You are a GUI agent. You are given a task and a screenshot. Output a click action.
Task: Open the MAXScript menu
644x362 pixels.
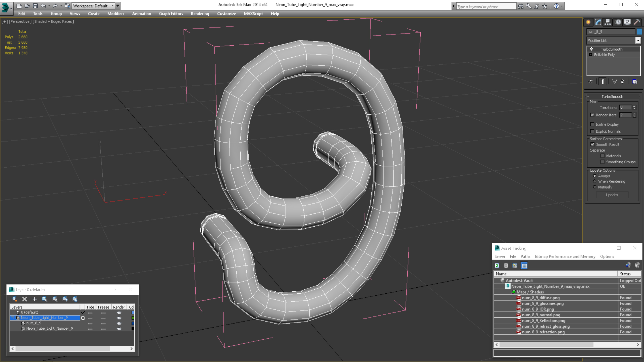253,14
